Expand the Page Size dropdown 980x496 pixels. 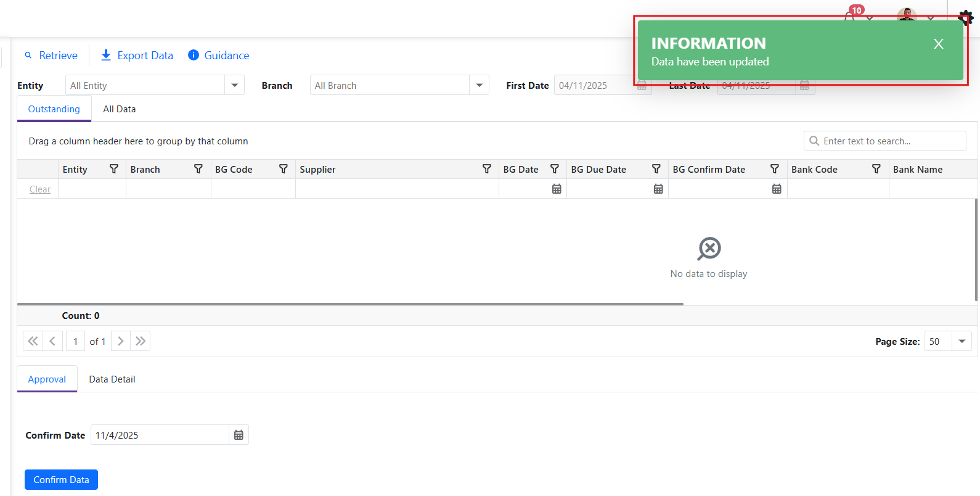[962, 341]
